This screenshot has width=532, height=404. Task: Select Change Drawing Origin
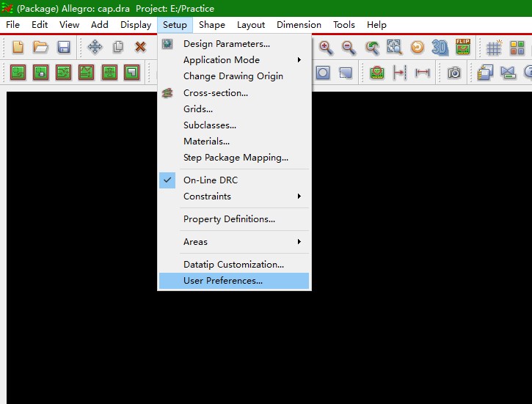click(234, 76)
